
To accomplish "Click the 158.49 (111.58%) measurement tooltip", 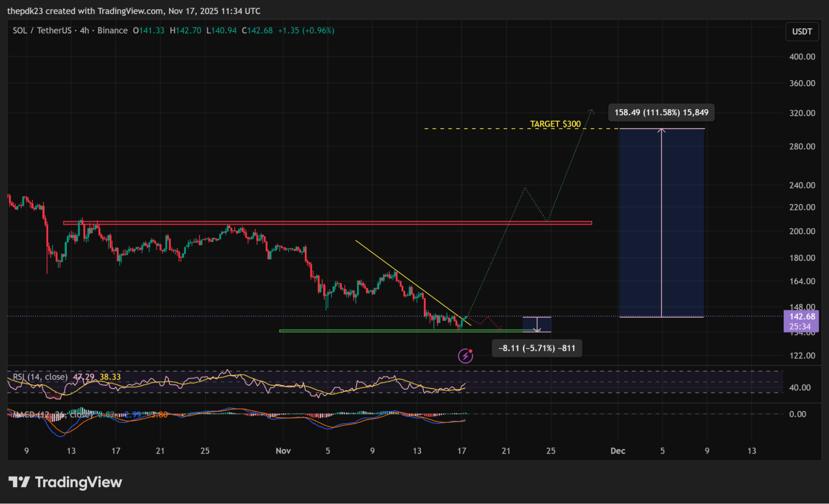I will [661, 112].
